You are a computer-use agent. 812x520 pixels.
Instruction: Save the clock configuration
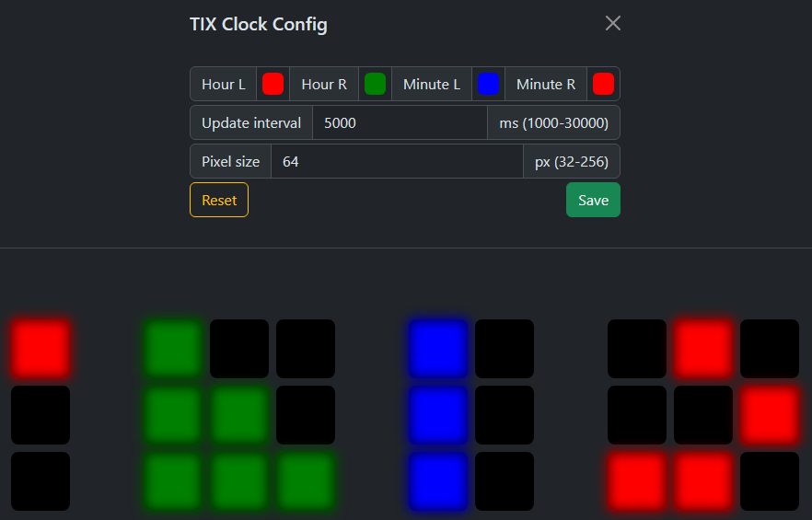pos(593,201)
